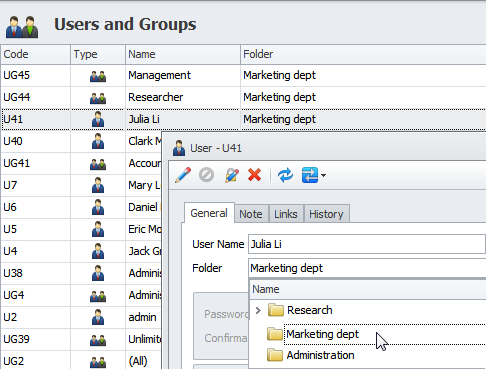This screenshot has height=369, width=487.
Task: Select the Administration folder
Action: [x=320, y=355]
